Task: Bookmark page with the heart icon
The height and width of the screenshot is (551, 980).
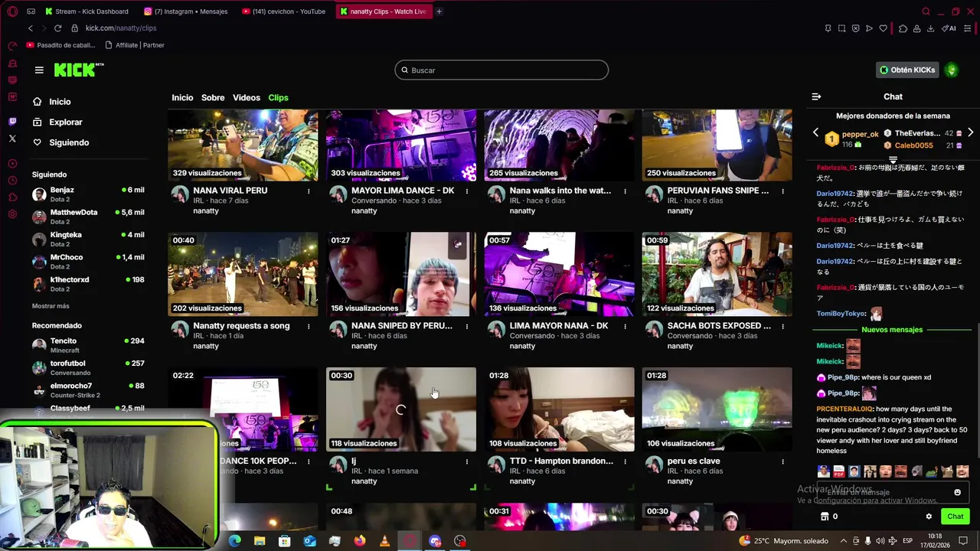Action: 883,28
